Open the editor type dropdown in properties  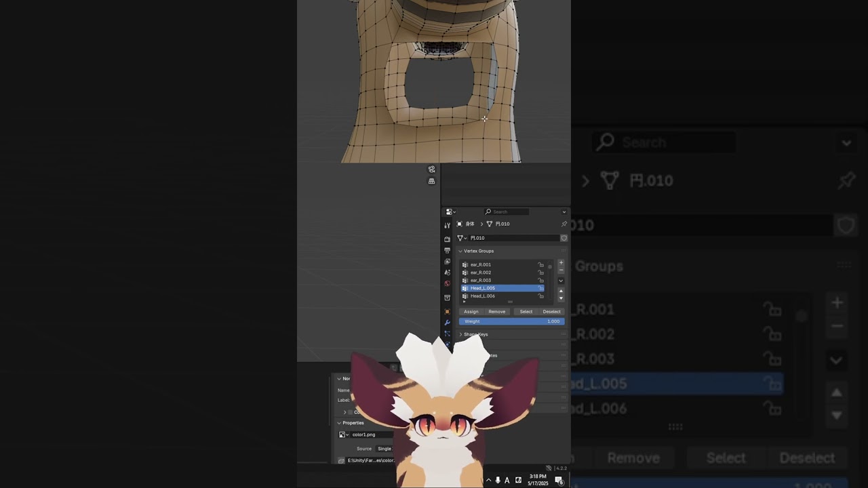pos(450,212)
